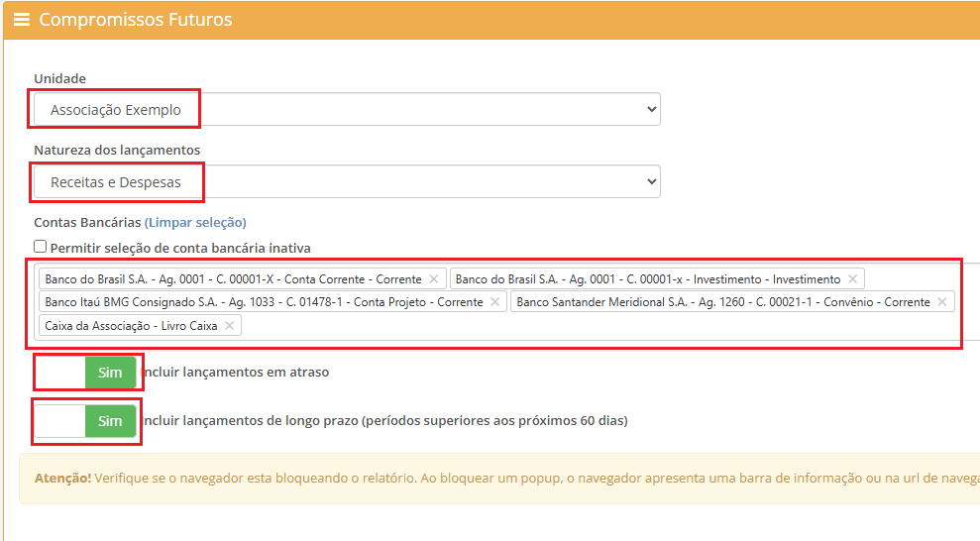This screenshot has width=980, height=541.
Task: Toggle the Incluir lançamentos em atraso switch
Action: point(85,373)
